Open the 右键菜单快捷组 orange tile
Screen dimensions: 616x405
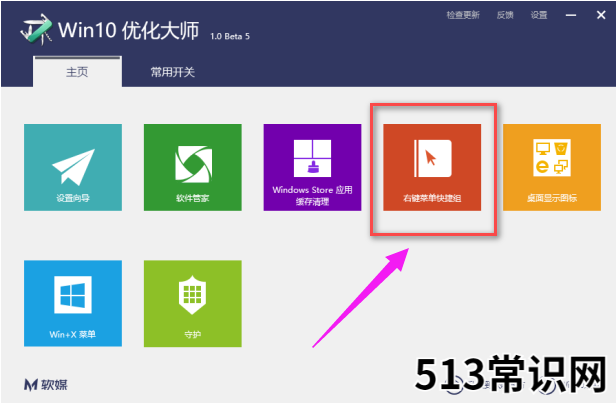[432, 167]
